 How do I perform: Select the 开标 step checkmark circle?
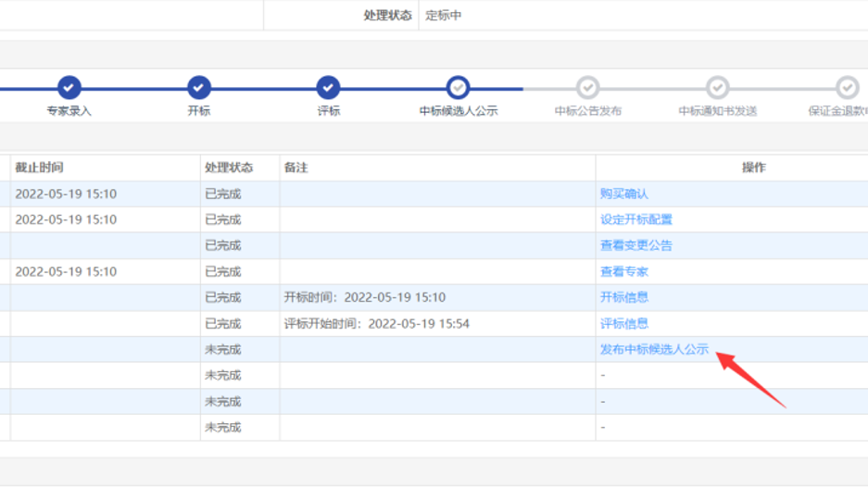(199, 87)
